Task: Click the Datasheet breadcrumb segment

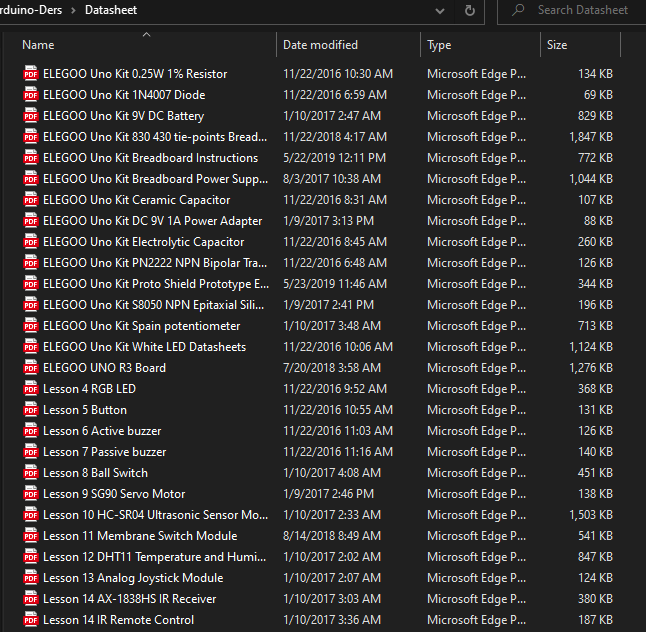Action: [x=111, y=10]
